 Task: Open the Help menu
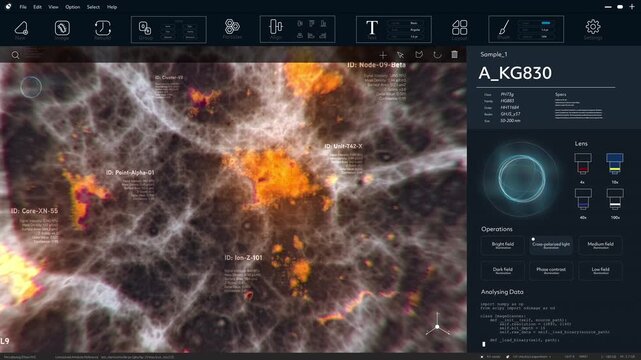pyautogui.click(x=112, y=7)
